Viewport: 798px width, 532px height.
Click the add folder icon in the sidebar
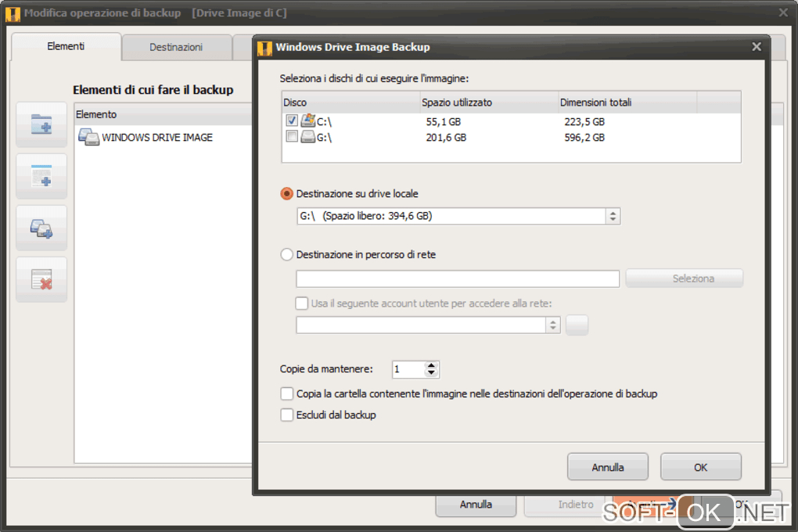tap(41, 124)
